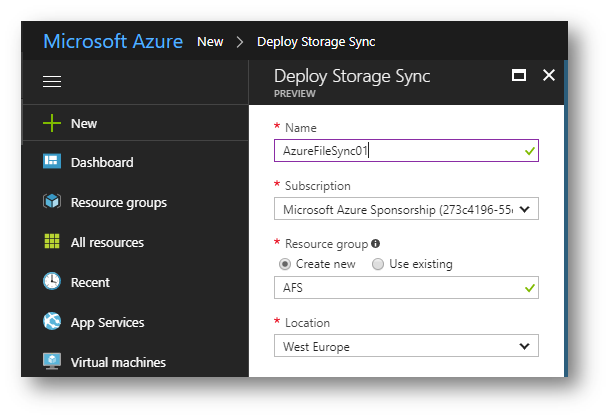Close the Deploy Storage Sync blade
The height and width of the screenshot is (419, 610).
coord(549,75)
